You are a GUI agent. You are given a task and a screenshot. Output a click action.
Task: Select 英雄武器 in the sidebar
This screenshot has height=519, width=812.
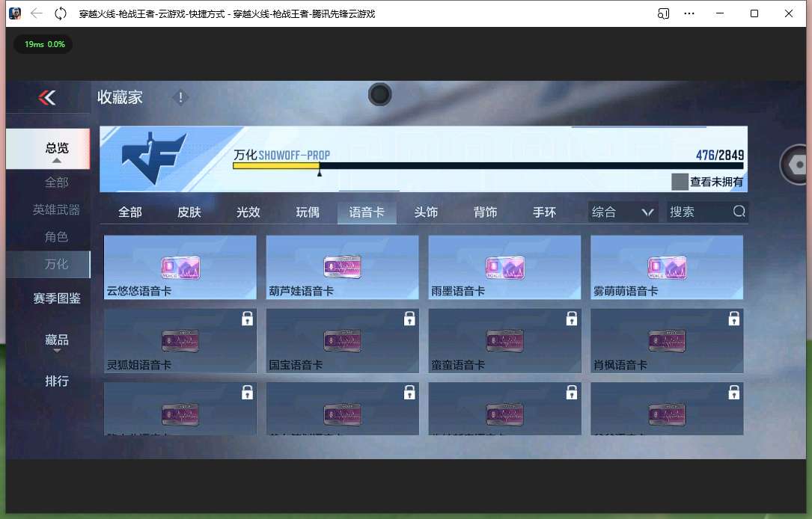[x=57, y=209]
